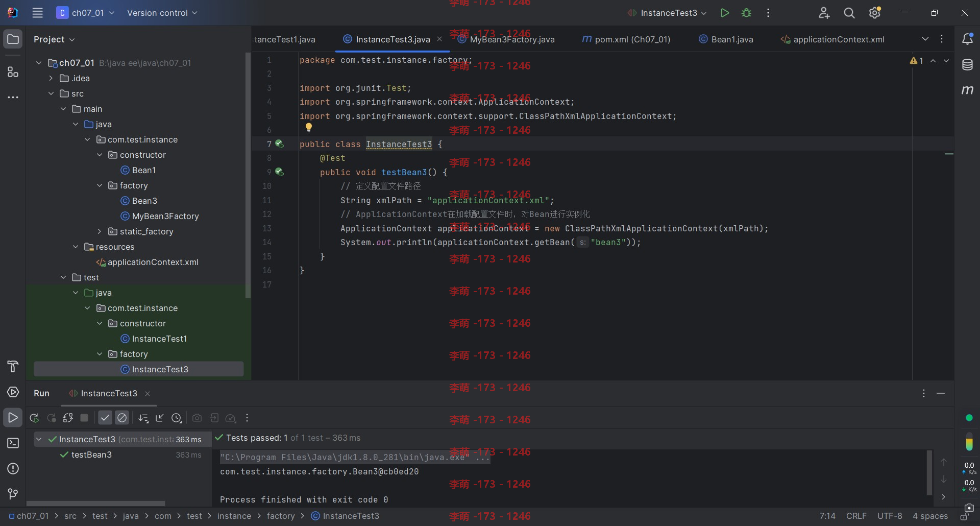Collapse the InstanceTest3 test result node
The image size is (980, 526).
[x=39, y=439]
